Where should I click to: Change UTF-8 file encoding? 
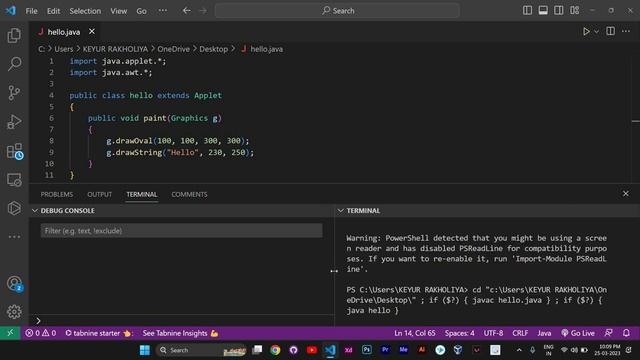click(x=493, y=333)
